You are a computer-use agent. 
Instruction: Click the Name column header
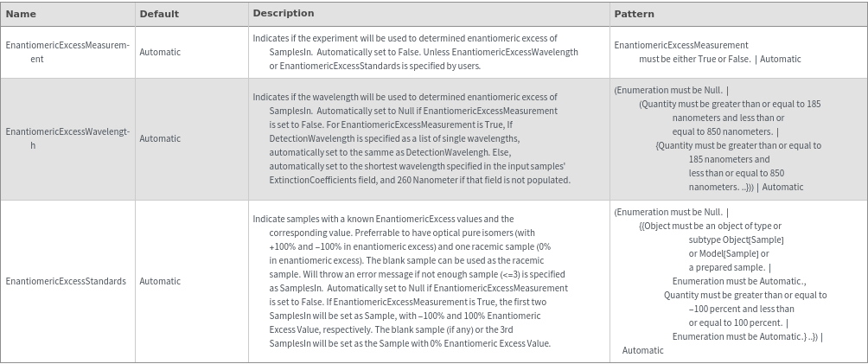[x=21, y=14]
